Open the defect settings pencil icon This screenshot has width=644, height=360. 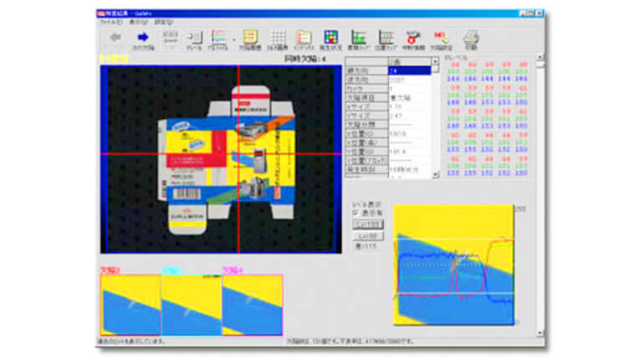441,40
